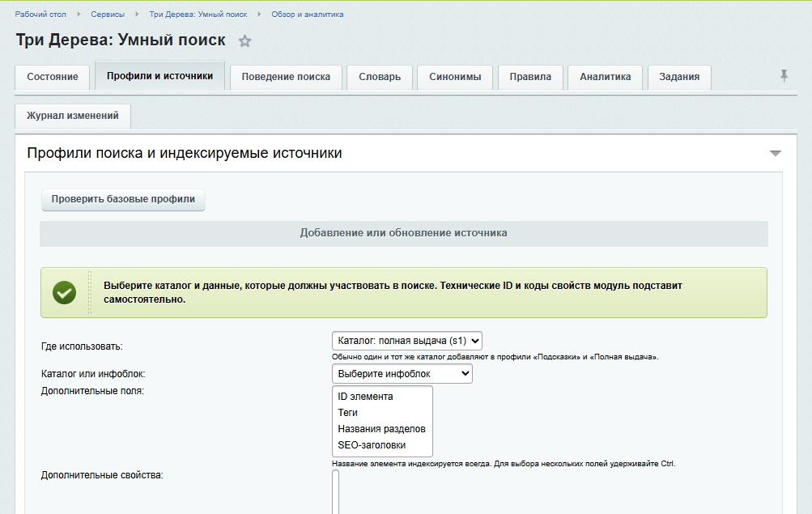
Task: Select the Профили и источники tab
Action: (159, 75)
